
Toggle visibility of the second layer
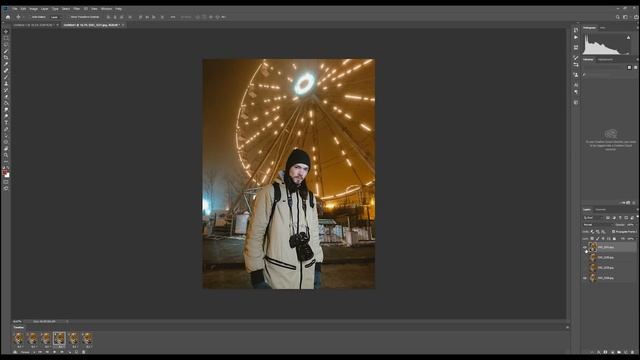585,258
